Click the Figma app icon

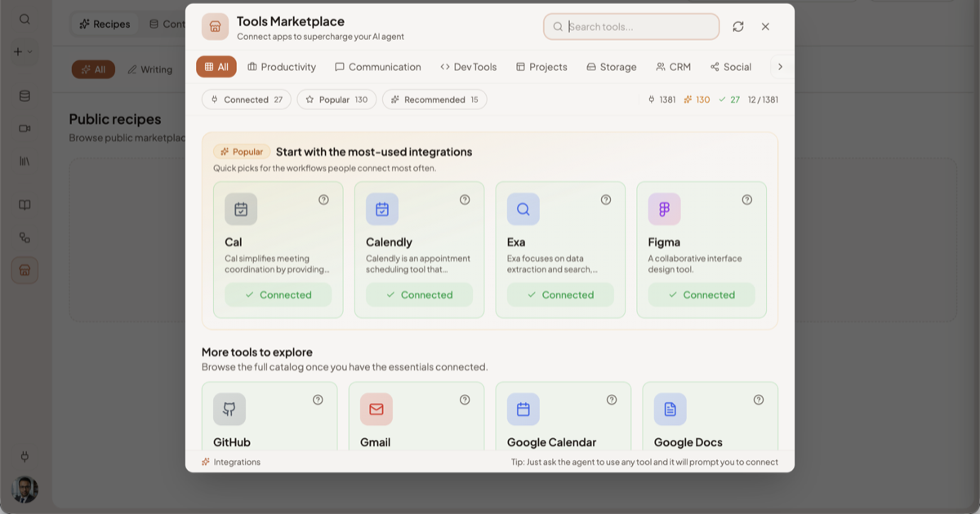point(665,210)
